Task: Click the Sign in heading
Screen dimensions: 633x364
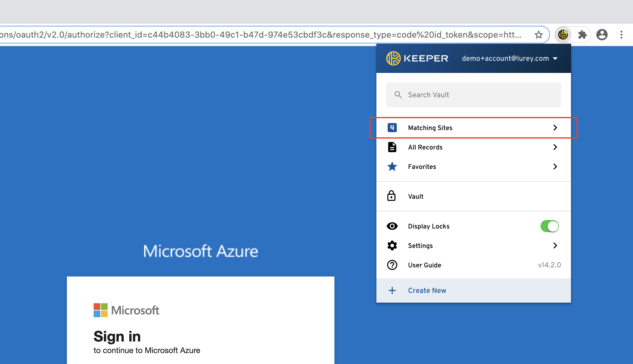Action: (117, 337)
